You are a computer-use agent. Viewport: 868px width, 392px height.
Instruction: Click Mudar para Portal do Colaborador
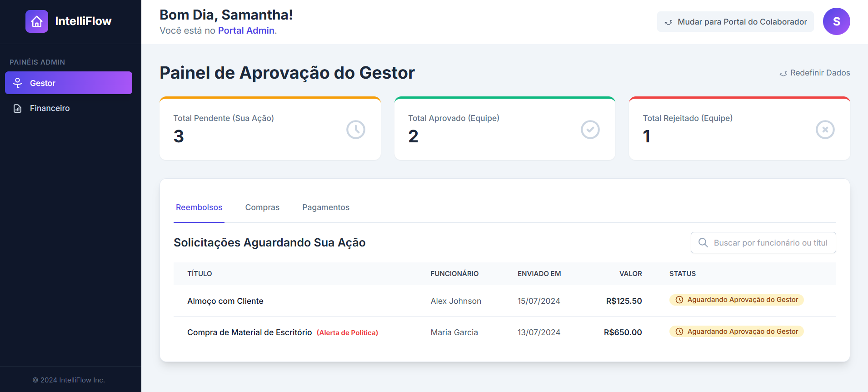(x=735, y=21)
